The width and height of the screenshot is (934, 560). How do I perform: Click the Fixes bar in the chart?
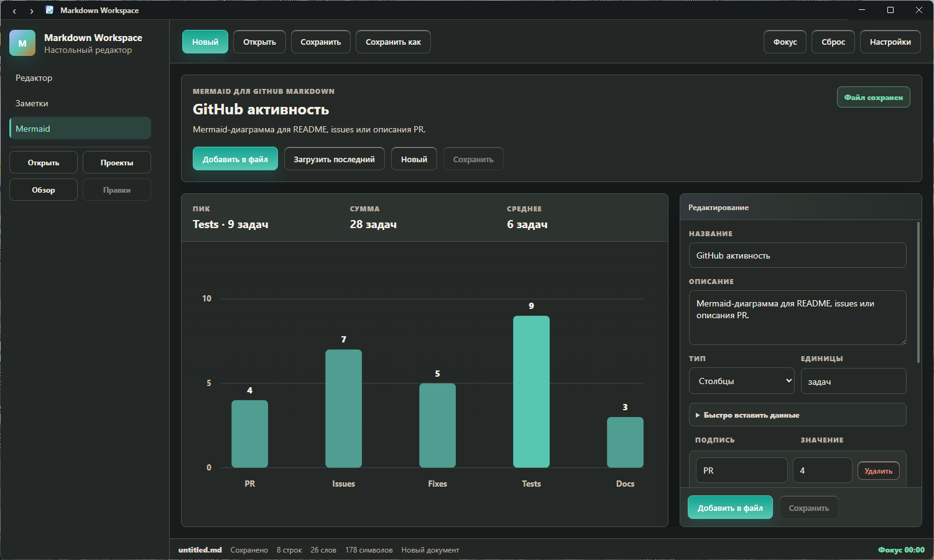point(437,425)
